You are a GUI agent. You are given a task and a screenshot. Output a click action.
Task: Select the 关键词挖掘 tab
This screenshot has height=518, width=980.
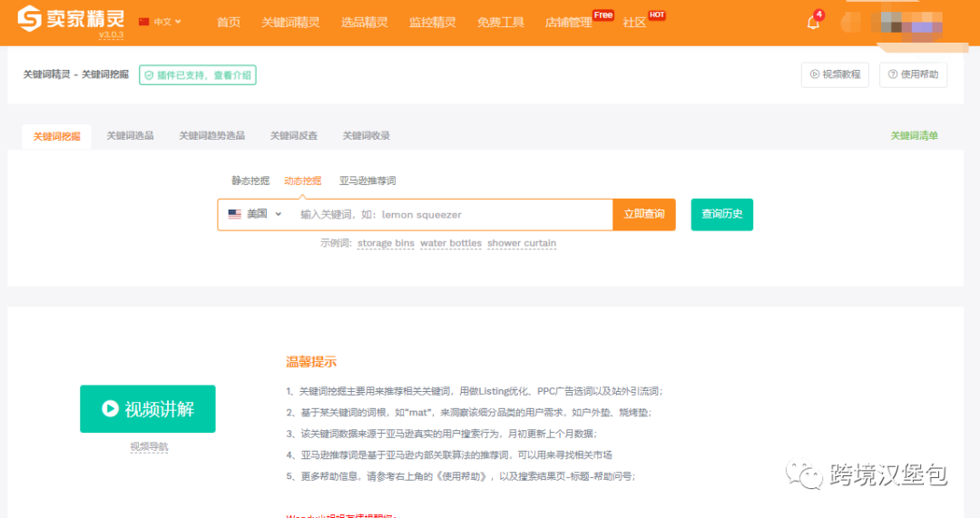57,136
